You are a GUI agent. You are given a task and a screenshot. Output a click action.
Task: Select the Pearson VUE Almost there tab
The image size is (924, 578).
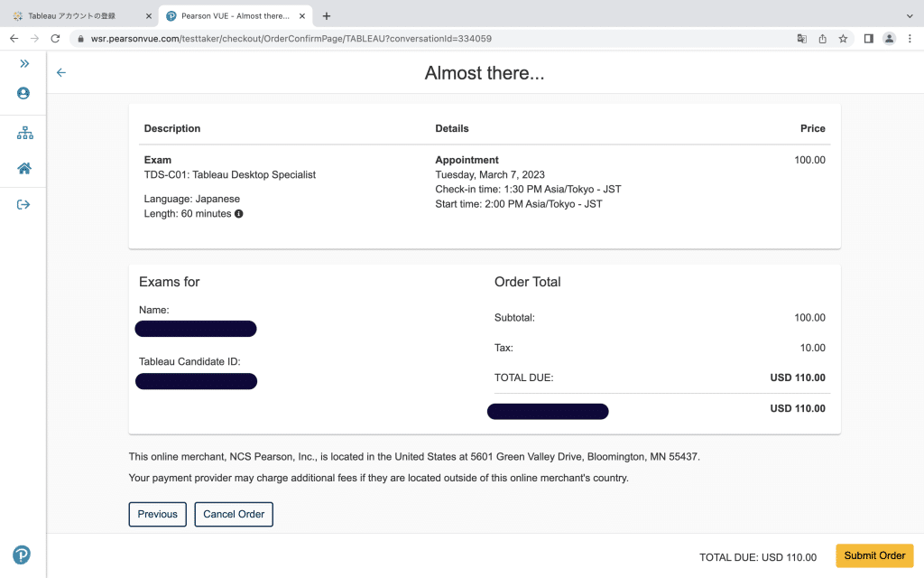click(235, 16)
